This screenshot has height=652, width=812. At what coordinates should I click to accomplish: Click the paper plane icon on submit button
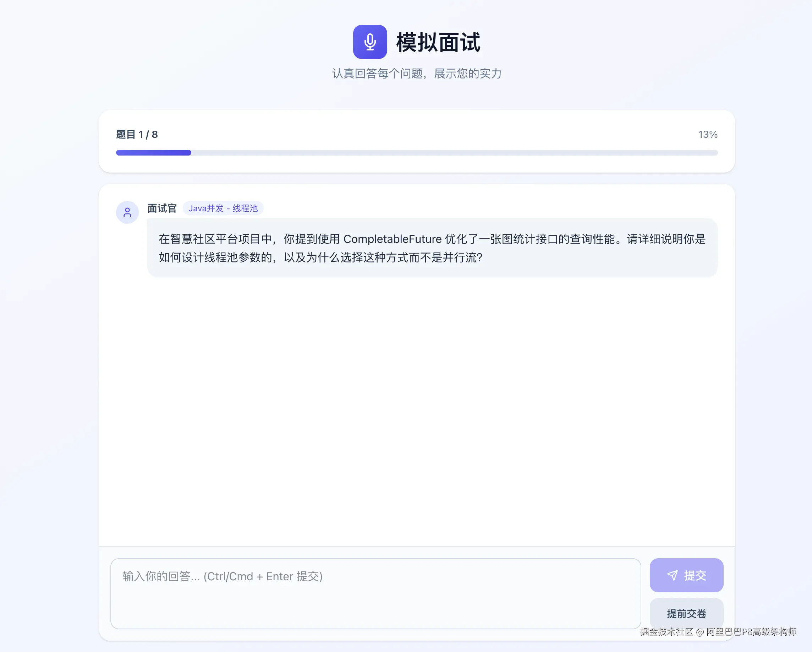pos(672,575)
